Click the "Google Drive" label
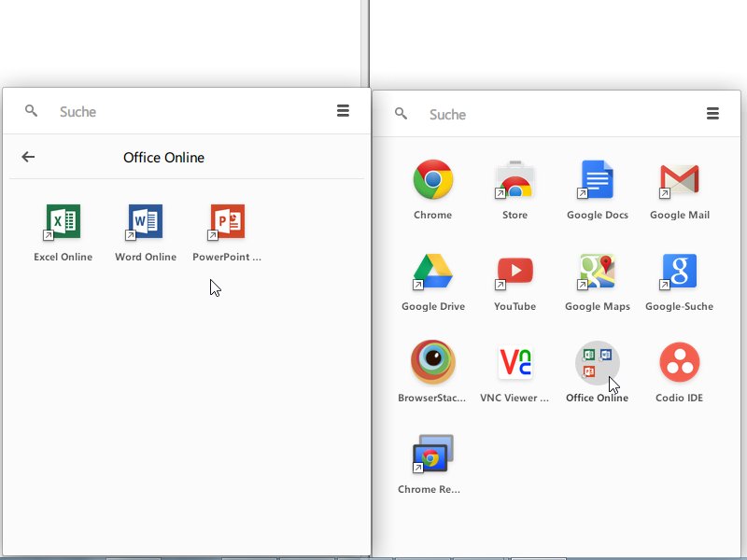Viewport: 747px width, 560px height. (x=433, y=306)
